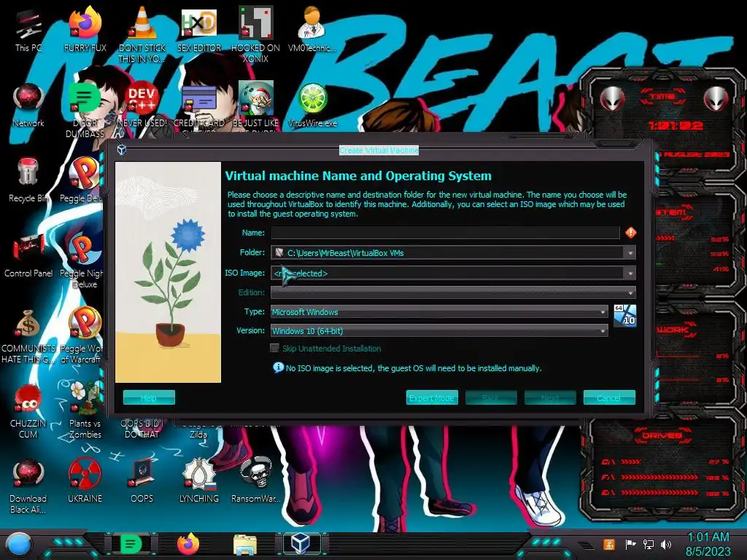747x560 pixels.
Task: Open the HOOKED ON XONIX shortcut
Action: click(256, 34)
